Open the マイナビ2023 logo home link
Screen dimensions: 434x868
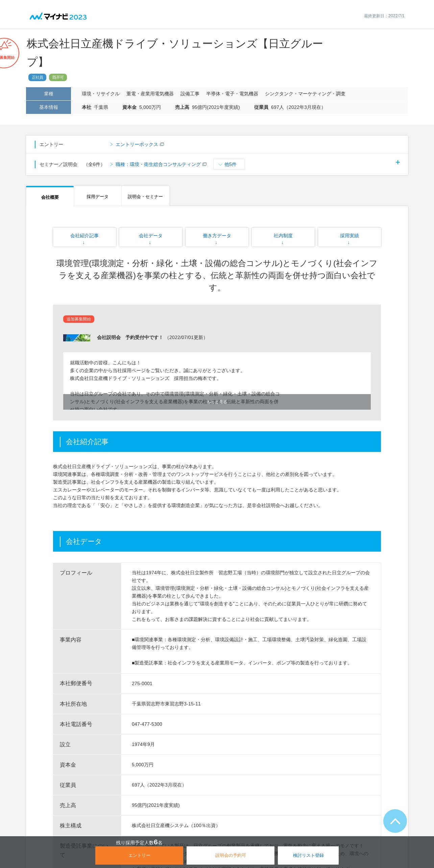point(58,17)
